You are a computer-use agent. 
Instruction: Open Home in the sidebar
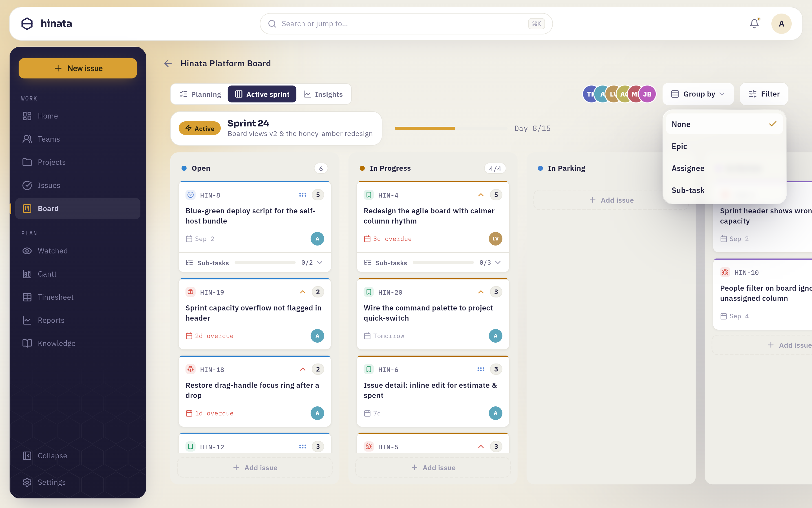tap(78, 116)
